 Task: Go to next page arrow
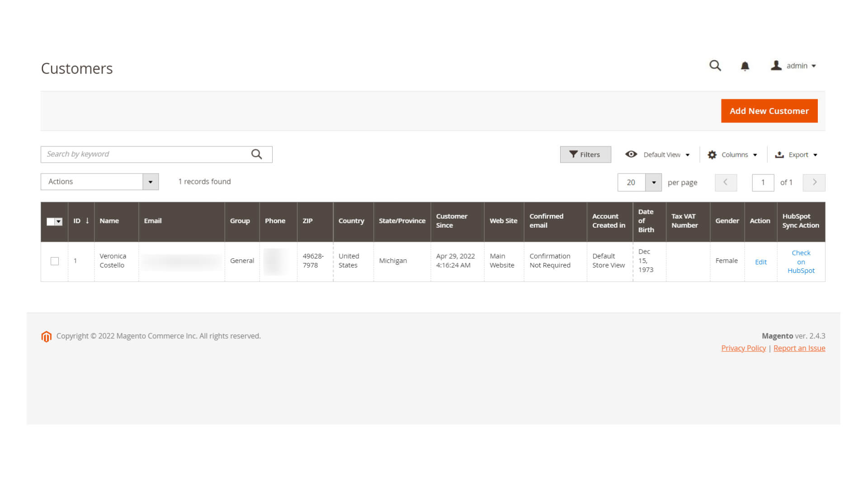(x=814, y=183)
